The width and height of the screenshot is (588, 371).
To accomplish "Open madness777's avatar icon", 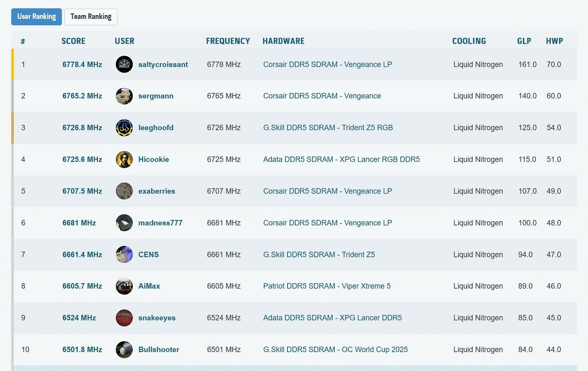I will click(x=124, y=223).
